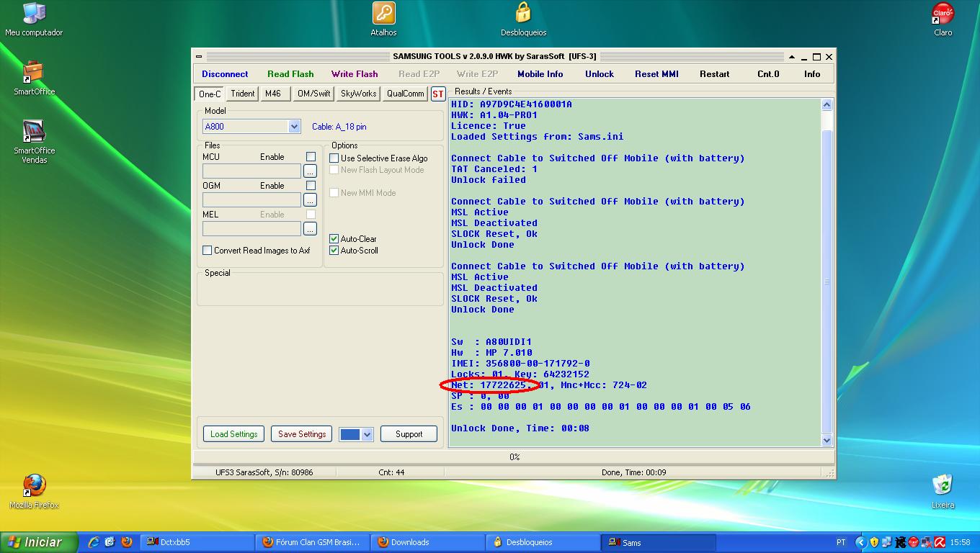Viewport: 980px width, 553px height.
Task: Launch Mozilla Firefox desktop shortcut
Action: pyautogui.click(x=34, y=491)
